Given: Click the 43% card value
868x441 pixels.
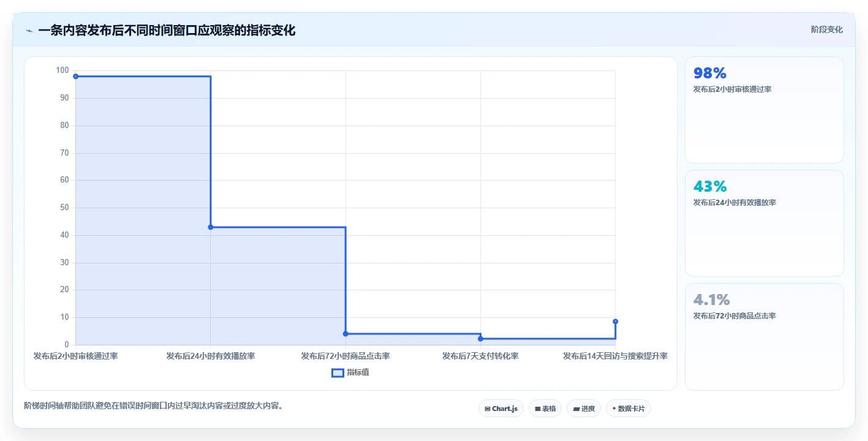Looking at the screenshot, I should coord(710,186).
